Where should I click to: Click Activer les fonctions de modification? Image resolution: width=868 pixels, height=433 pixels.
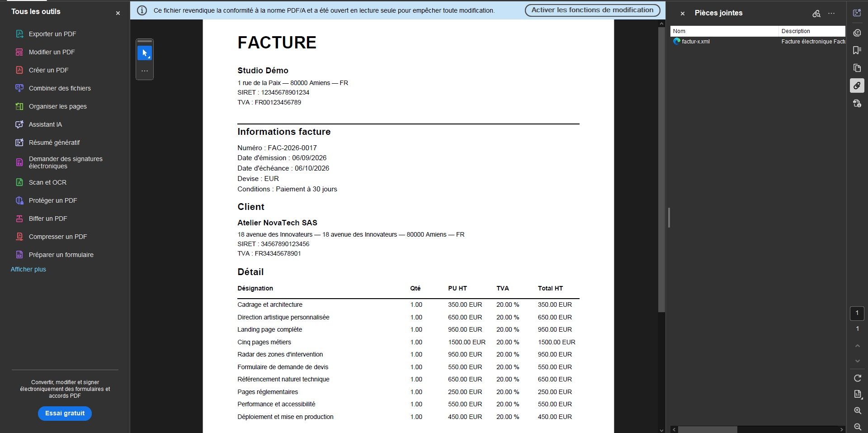[592, 10]
